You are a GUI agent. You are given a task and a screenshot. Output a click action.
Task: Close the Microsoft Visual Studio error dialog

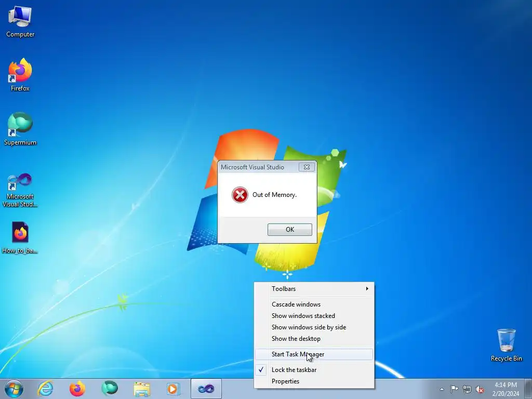point(307,167)
